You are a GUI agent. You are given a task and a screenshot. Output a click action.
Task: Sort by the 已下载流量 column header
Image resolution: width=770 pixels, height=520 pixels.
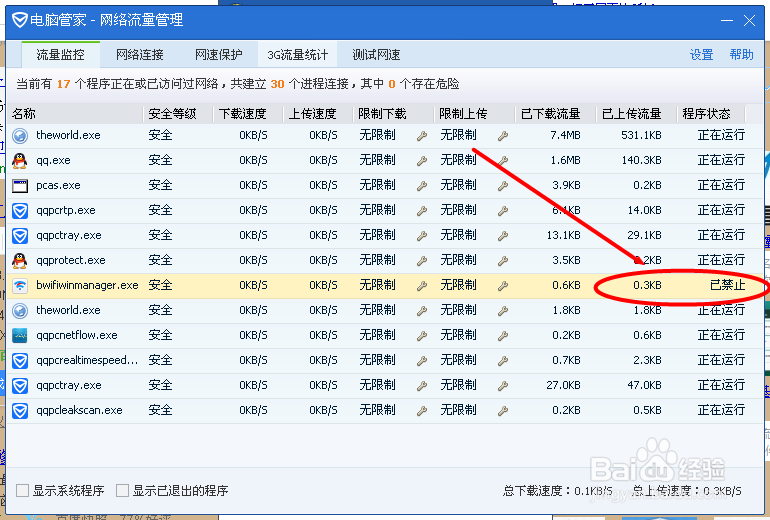pos(555,114)
